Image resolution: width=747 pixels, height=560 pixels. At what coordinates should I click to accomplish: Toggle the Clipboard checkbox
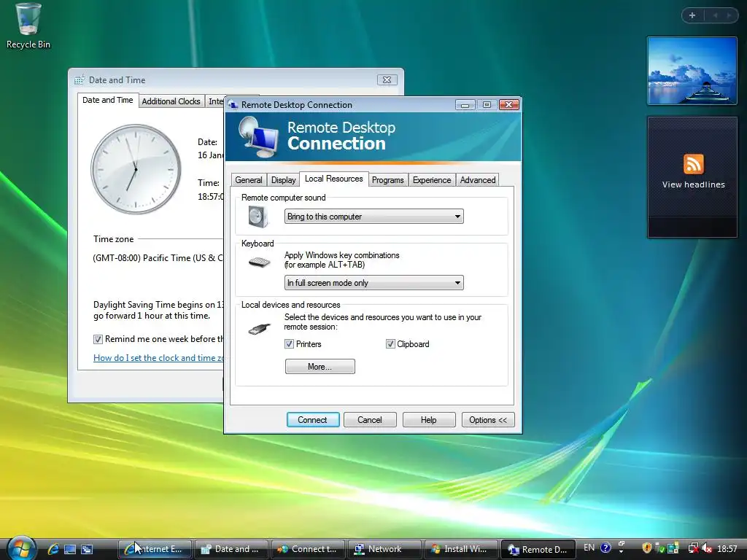390,344
